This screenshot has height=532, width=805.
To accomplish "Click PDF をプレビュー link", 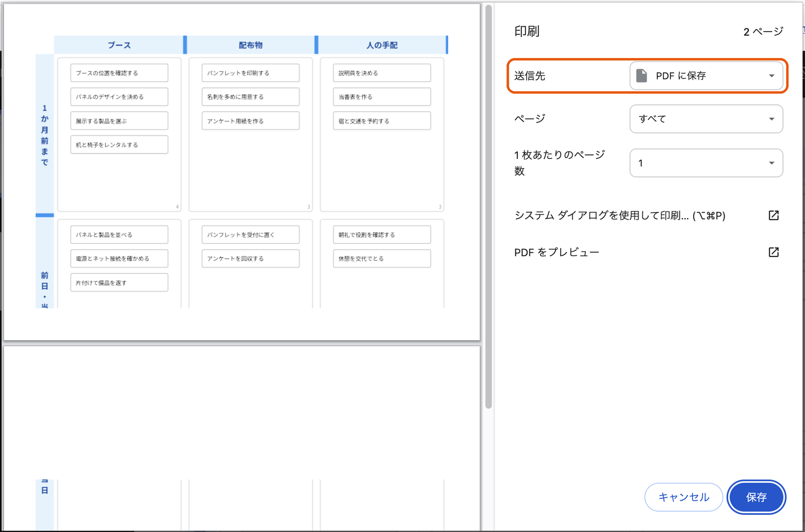I will (557, 252).
